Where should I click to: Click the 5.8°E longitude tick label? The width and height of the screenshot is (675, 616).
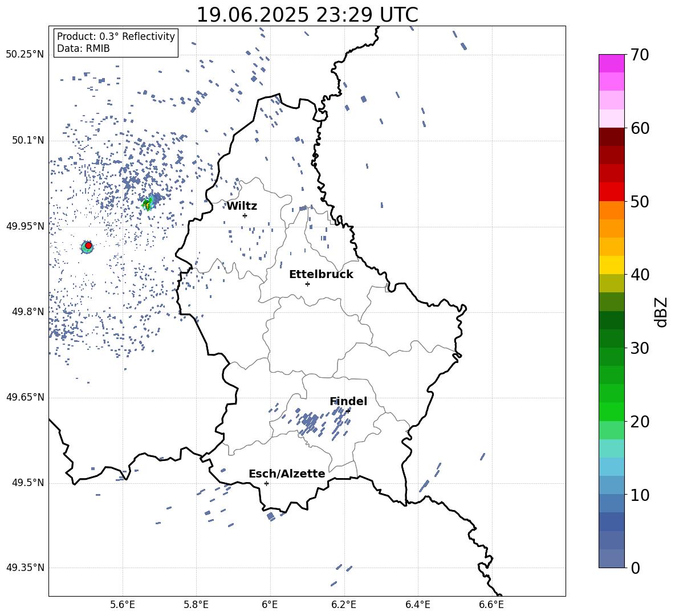click(196, 605)
